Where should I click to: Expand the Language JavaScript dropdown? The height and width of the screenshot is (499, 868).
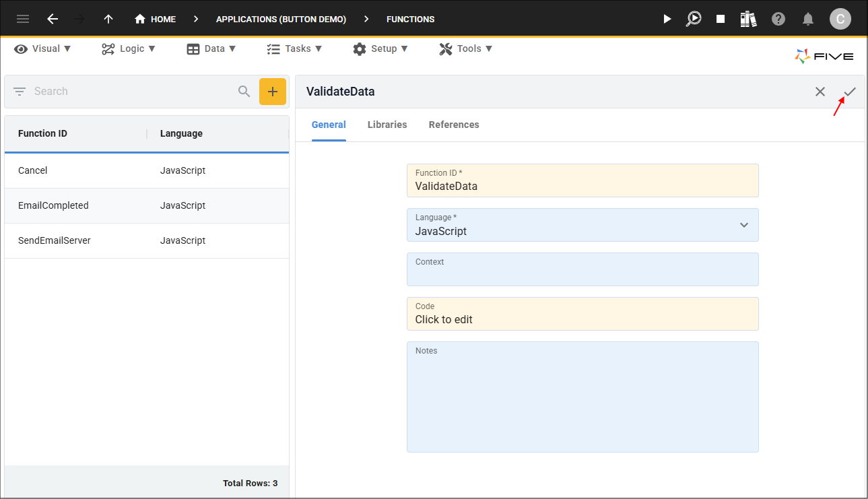582,225
